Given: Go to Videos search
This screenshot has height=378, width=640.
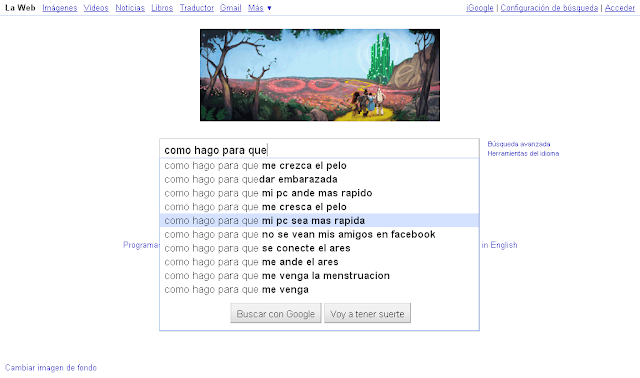Looking at the screenshot, I should click(x=96, y=8).
